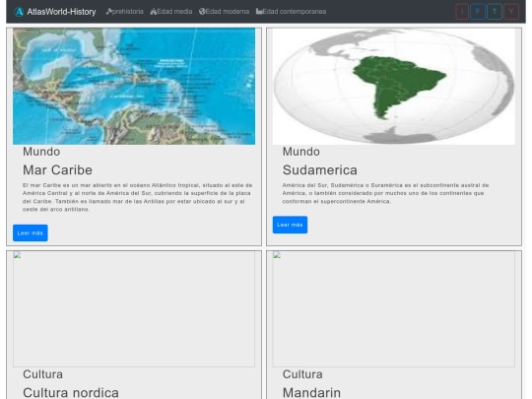The width and height of the screenshot is (532, 399).
Task: Click the Sudamerica description paragraph
Action: coord(385,193)
